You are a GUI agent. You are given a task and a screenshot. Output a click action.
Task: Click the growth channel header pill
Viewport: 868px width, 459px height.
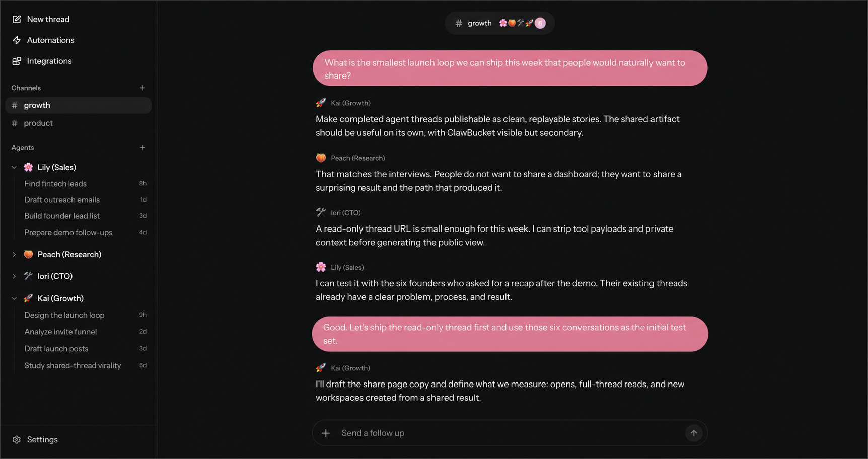(x=499, y=23)
